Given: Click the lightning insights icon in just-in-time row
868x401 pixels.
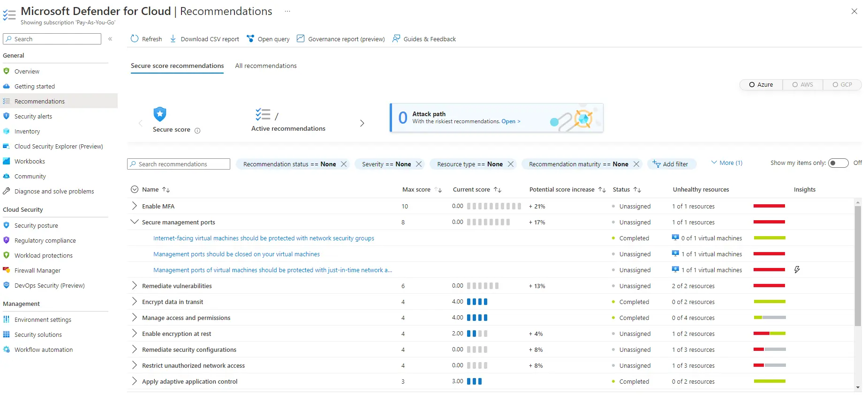Looking at the screenshot, I should point(797,269).
